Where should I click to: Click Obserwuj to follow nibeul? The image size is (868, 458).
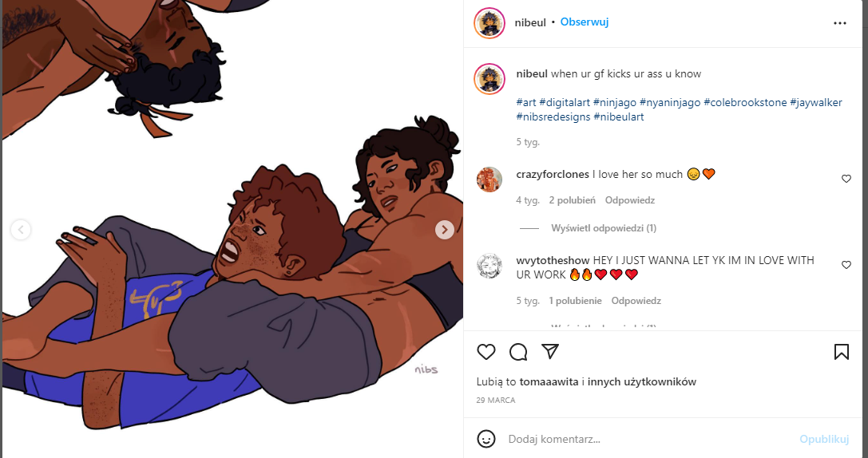585,22
